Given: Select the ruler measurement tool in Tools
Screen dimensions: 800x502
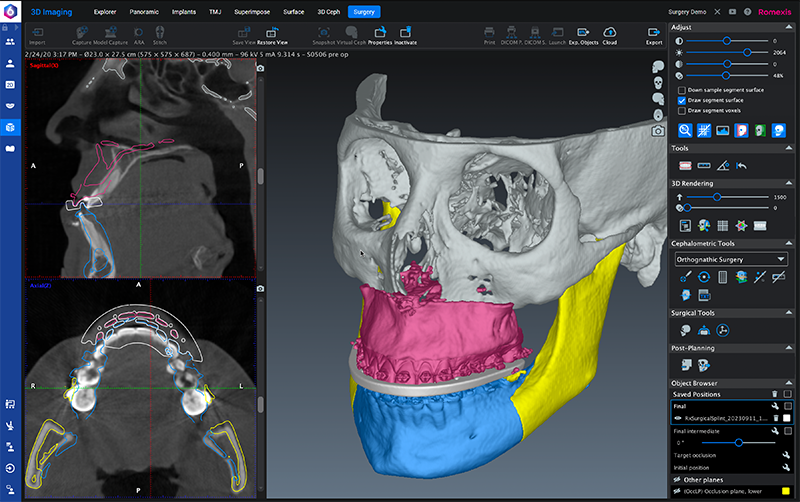Looking at the screenshot, I should (x=704, y=166).
